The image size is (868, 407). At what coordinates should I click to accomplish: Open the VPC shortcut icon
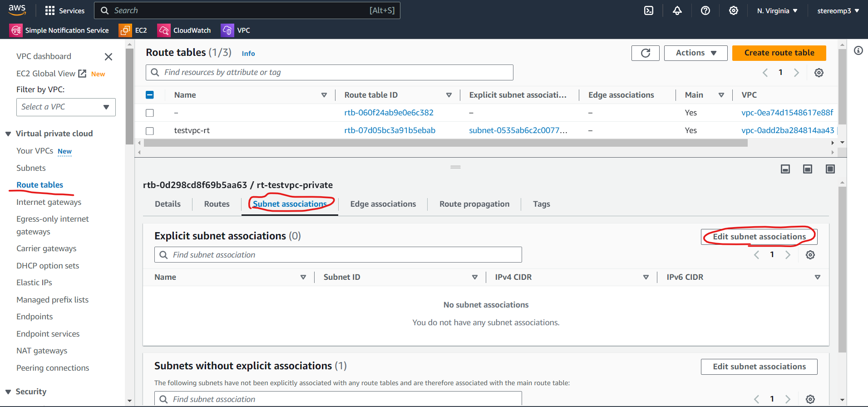coord(227,30)
